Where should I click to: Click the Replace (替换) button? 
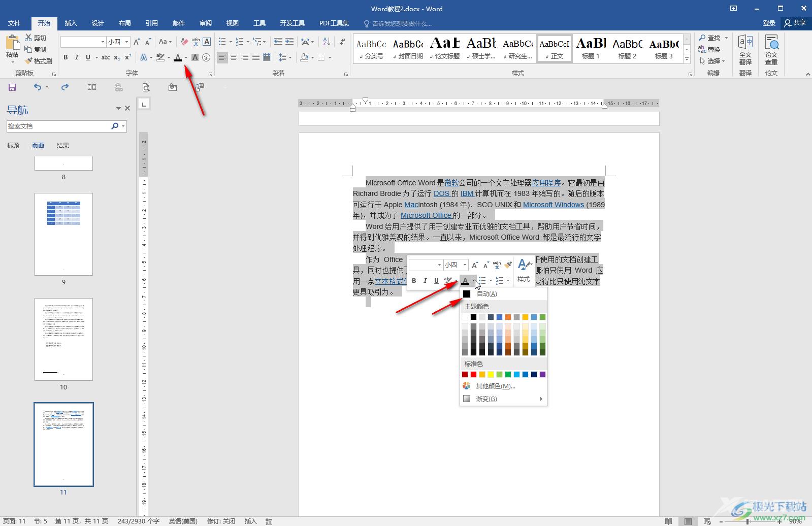[x=709, y=49]
